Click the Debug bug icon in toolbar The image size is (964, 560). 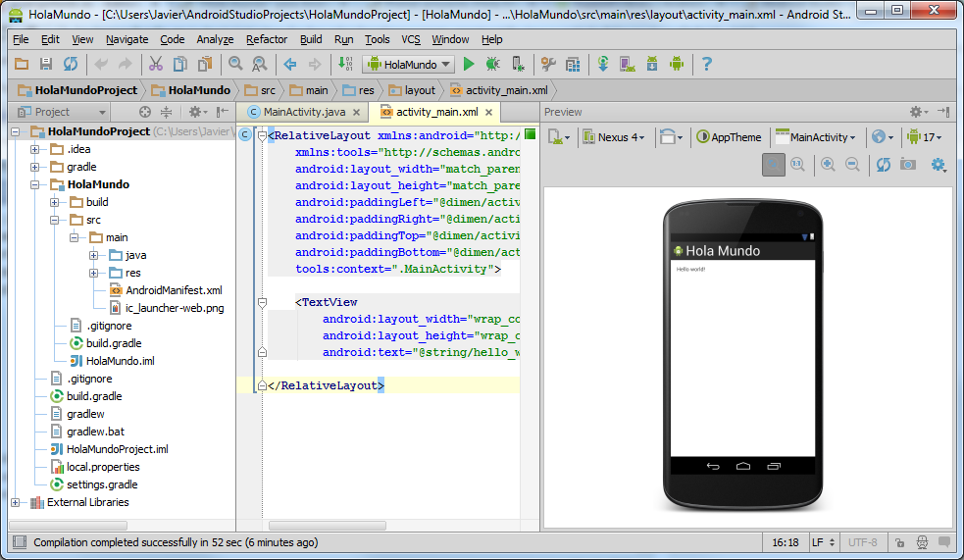pos(492,64)
